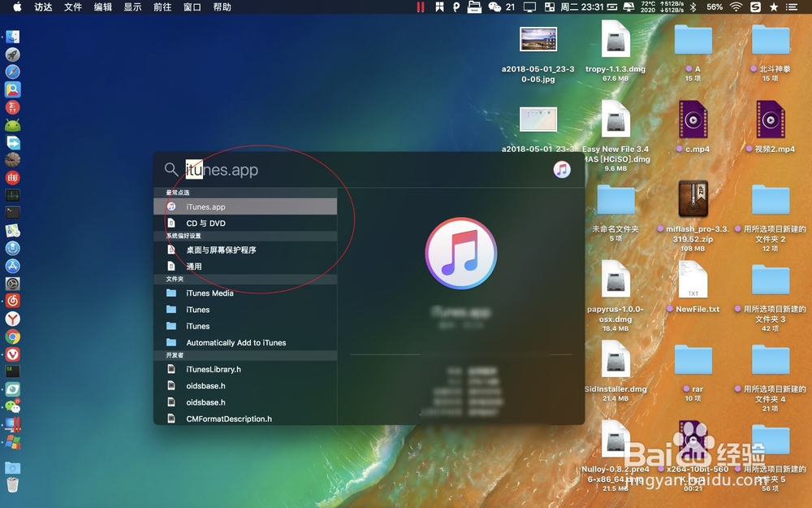Screen dimensions: 812x508
Task: Click the Spotlight search text field
Action: click(x=362, y=170)
